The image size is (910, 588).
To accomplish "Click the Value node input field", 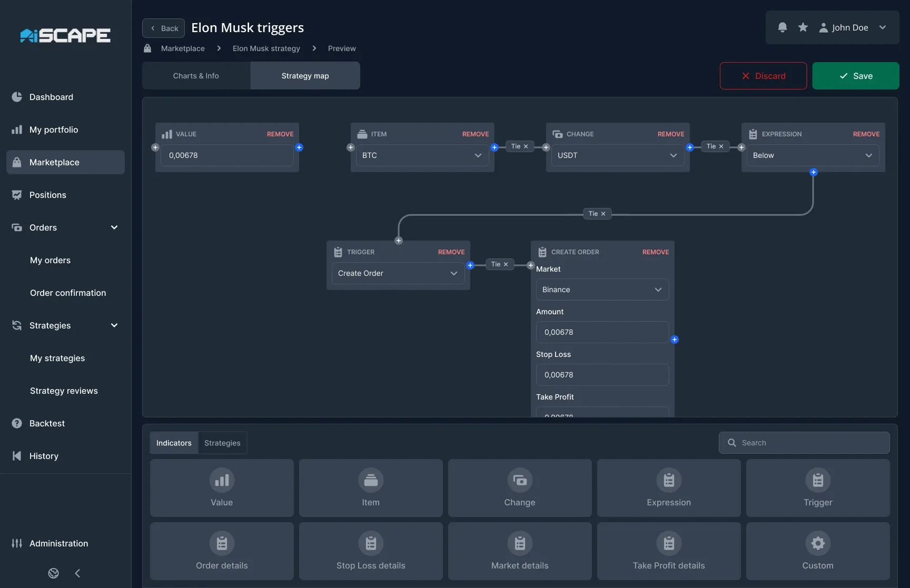I will pyautogui.click(x=227, y=155).
